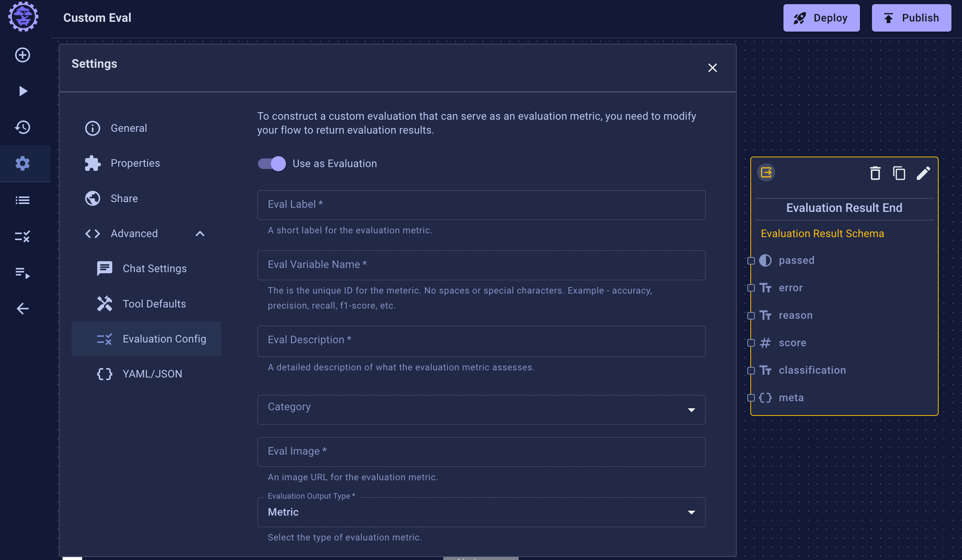
Task: Open the Evaluation Output Type dropdown
Action: 481,512
